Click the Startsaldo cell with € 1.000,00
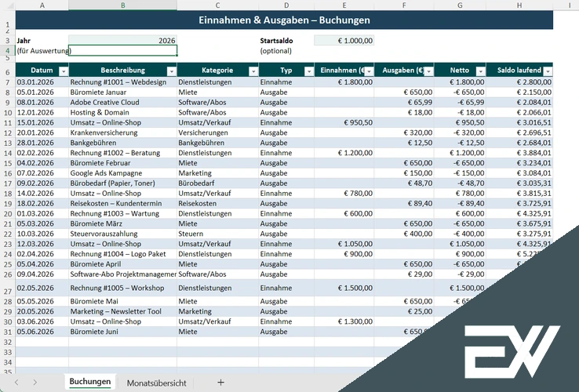 344,40
